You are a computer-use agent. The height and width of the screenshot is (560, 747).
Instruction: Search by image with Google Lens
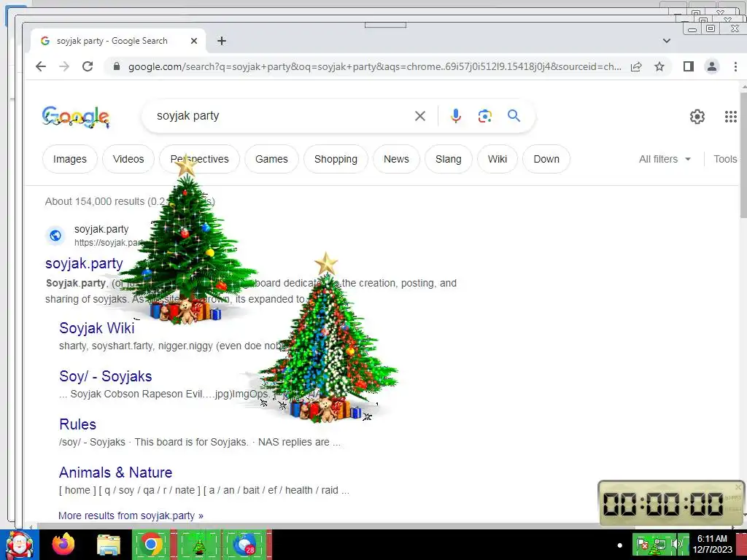pyautogui.click(x=485, y=116)
